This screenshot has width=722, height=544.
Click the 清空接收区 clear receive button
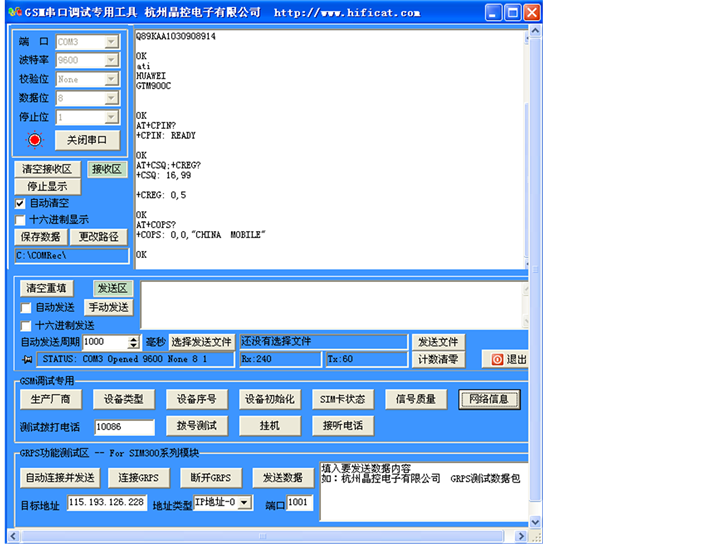pos(47,169)
